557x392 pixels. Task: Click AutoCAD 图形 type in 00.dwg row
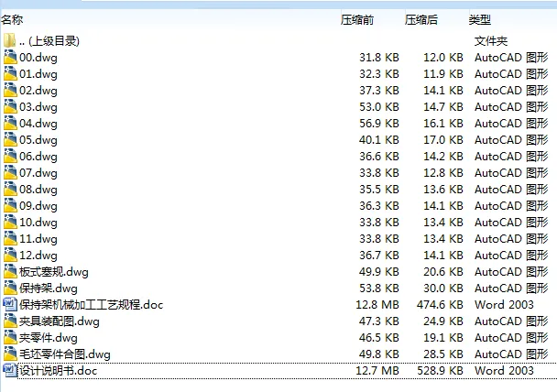pos(511,58)
